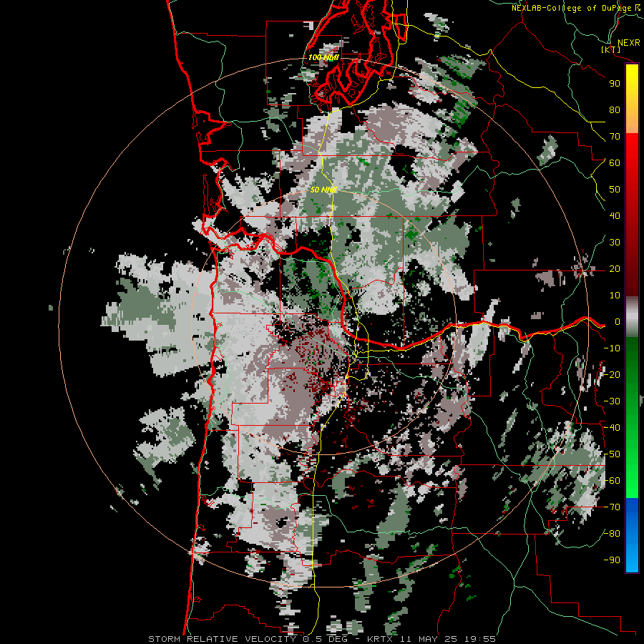
Task: Click the blue bottom segment of color bar
Action: [632, 535]
